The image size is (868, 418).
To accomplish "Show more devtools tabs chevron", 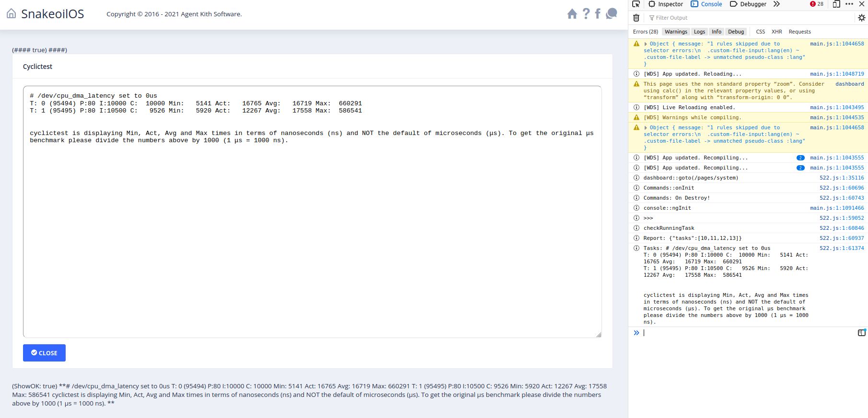I will 776,4.
